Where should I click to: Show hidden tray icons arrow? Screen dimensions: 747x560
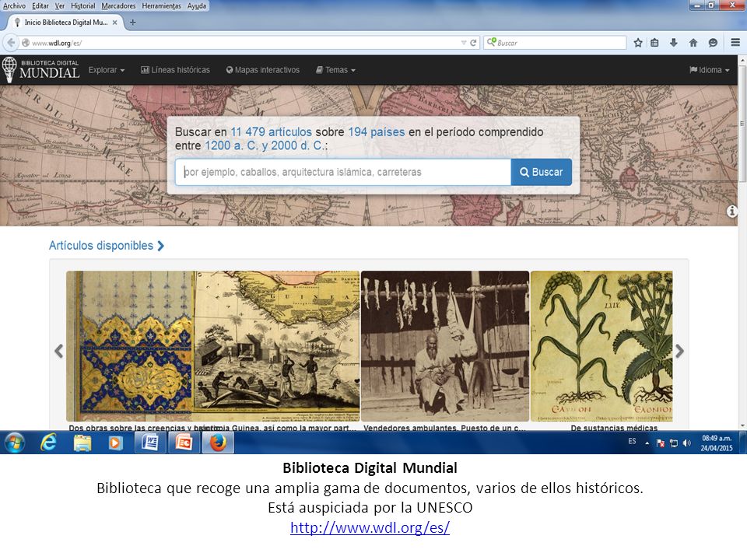pos(647,443)
